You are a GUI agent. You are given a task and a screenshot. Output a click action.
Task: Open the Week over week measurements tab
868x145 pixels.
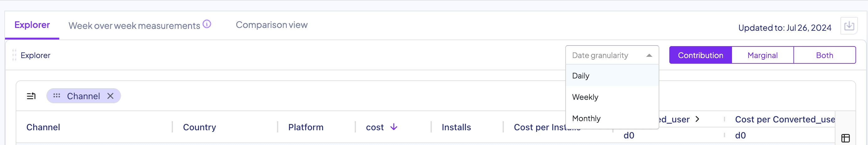134,26
